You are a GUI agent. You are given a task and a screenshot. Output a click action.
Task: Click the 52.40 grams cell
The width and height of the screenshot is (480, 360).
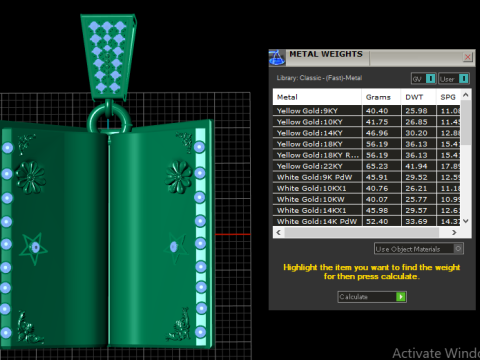(x=381, y=221)
